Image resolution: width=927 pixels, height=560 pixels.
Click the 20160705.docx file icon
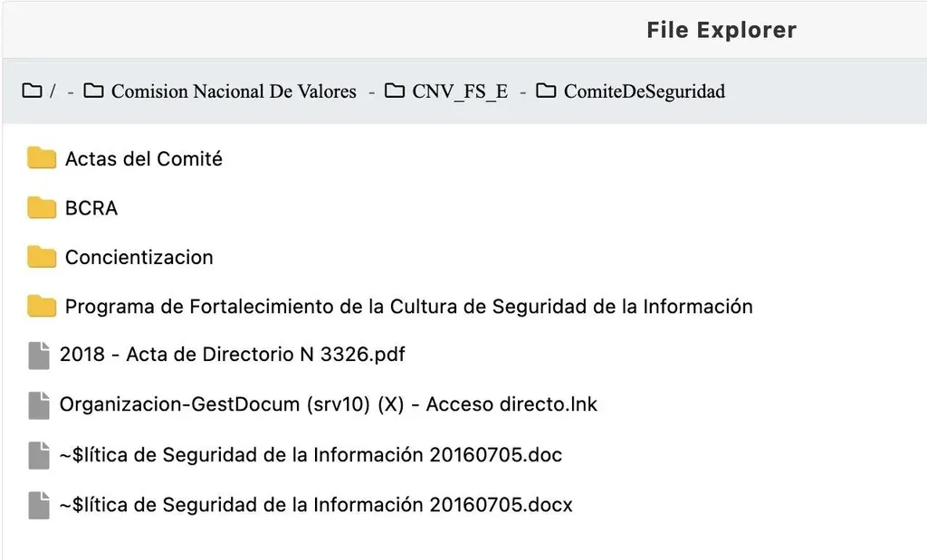pyautogui.click(x=38, y=505)
